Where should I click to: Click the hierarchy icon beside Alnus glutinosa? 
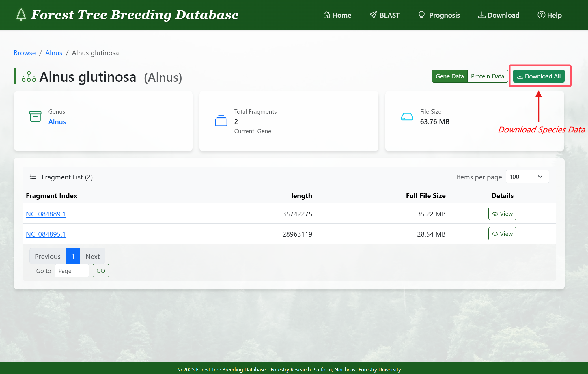click(29, 77)
